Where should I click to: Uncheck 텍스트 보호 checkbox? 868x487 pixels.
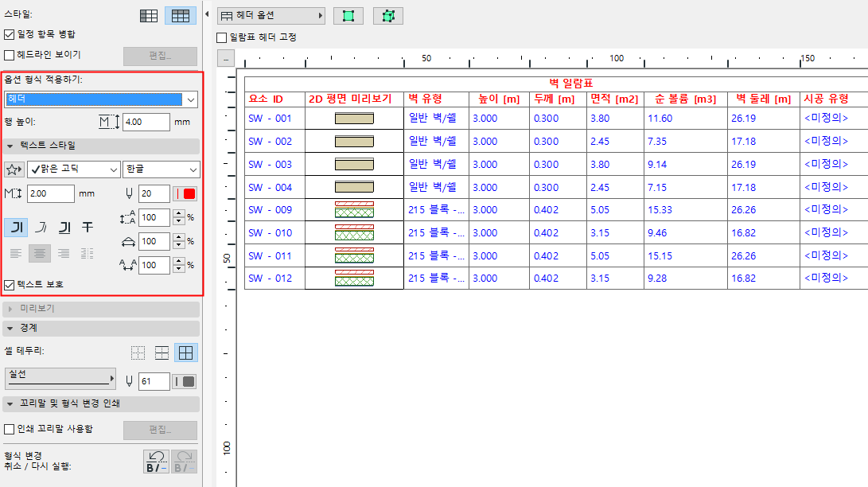tap(10, 285)
